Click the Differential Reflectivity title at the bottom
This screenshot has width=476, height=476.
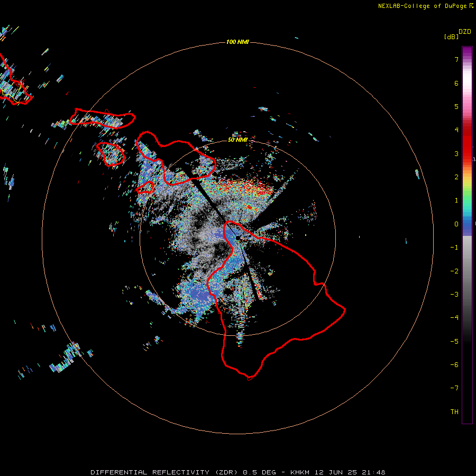[x=238, y=472]
